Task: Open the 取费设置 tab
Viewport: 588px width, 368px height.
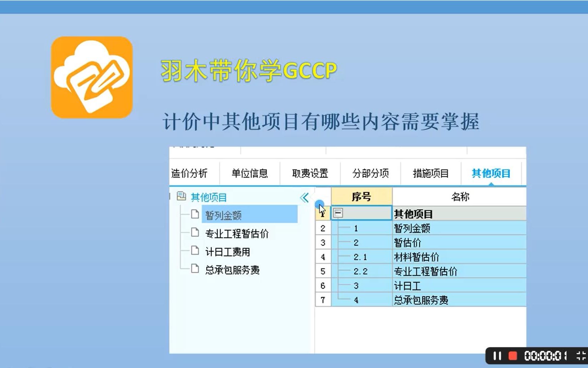Action: [x=310, y=173]
